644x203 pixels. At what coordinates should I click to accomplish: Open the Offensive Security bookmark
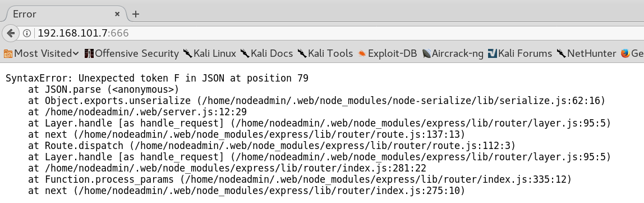click(131, 53)
